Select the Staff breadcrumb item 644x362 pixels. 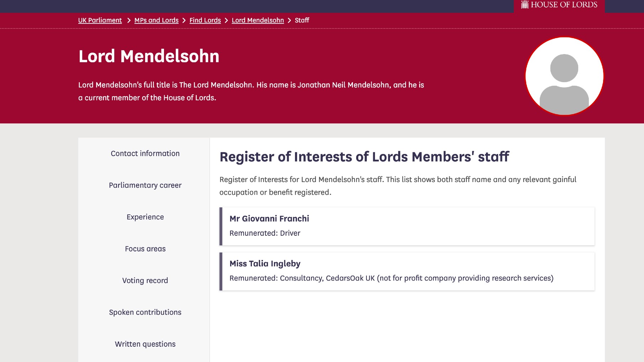(x=301, y=20)
